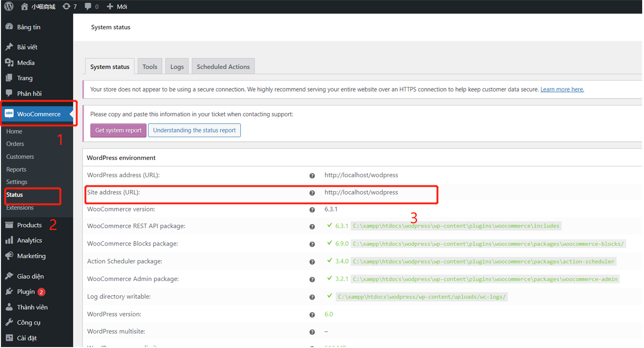This screenshot has height=348, width=644.
Task: Open the Scheduled Actions tab
Action: 223,67
